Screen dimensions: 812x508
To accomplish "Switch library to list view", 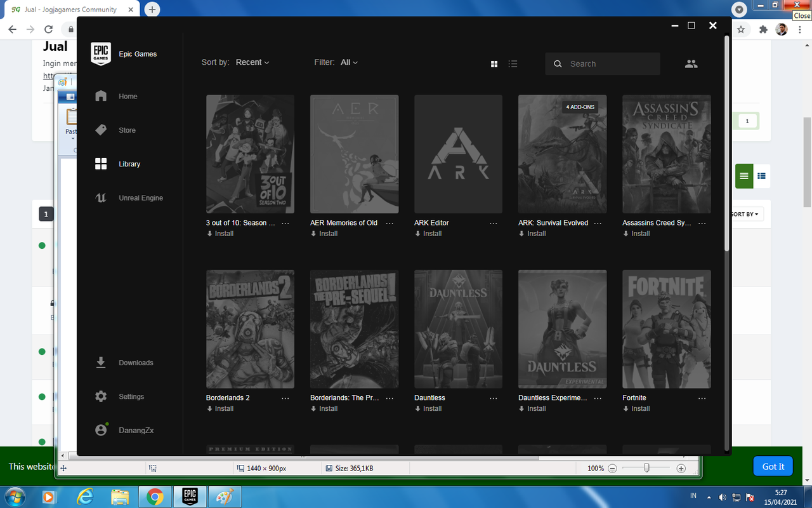I will [x=513, y=64].
